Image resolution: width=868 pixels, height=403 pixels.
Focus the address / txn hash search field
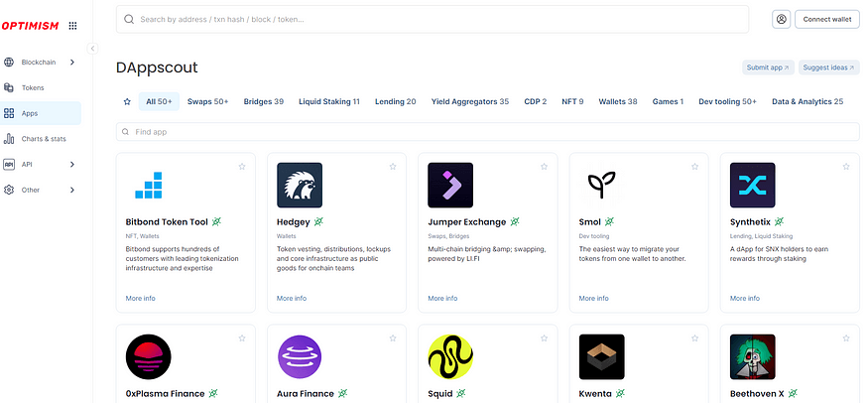pyautogui.click(x=432, y=20)
